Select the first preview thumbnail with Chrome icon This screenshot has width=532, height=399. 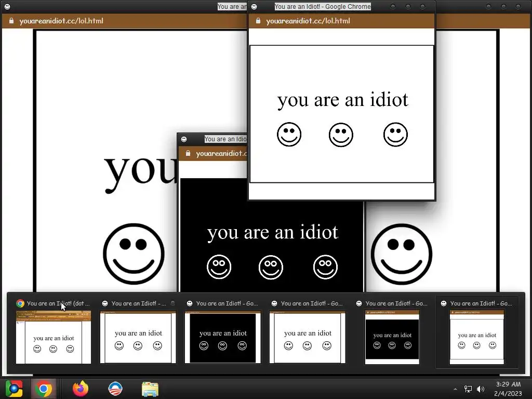(54, 337)
